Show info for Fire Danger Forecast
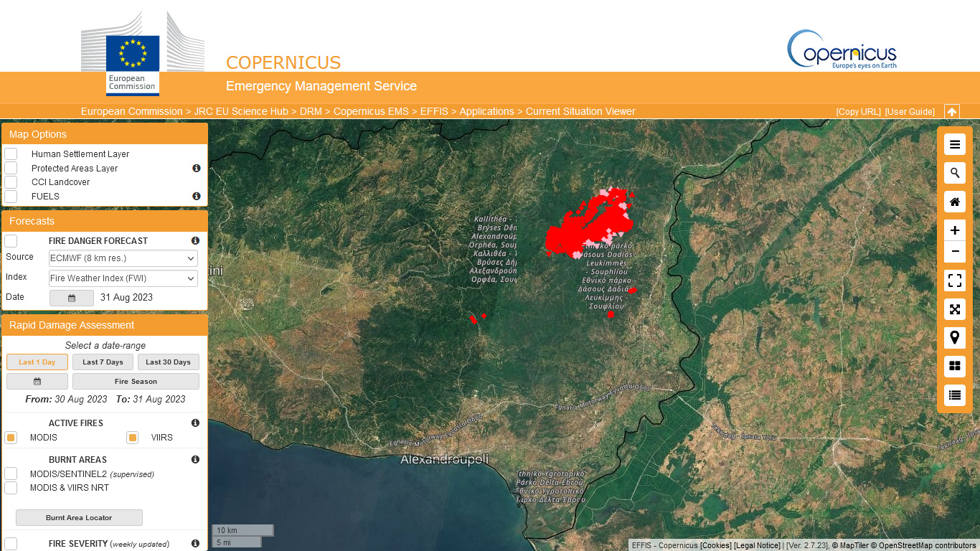 point(195,240)
